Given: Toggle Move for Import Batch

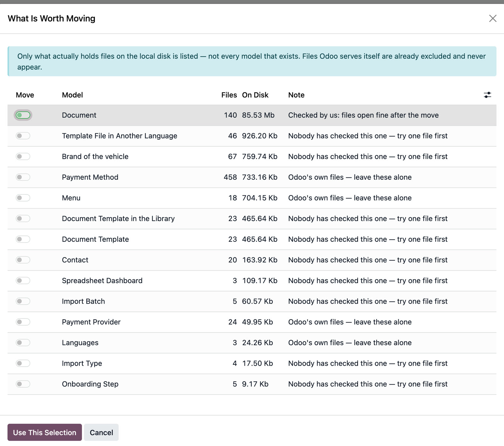Looking at the screenshot, I should click(x=23, y=301).
